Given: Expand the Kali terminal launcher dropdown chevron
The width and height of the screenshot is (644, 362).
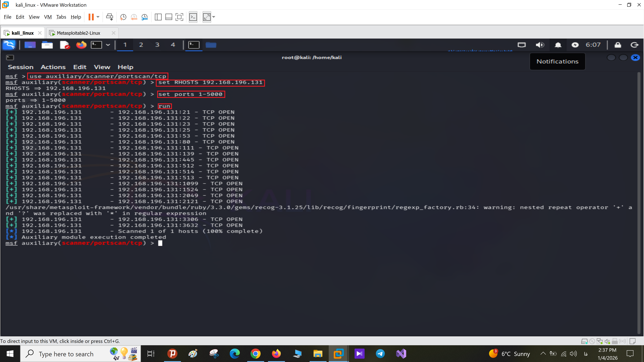Looking at the screenshot, I should coord(108,45).
